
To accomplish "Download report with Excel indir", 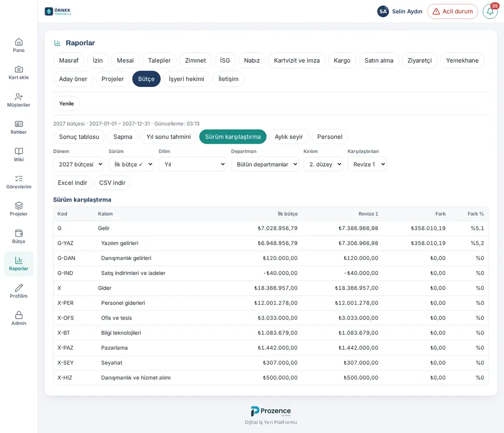I will (72, 183).
